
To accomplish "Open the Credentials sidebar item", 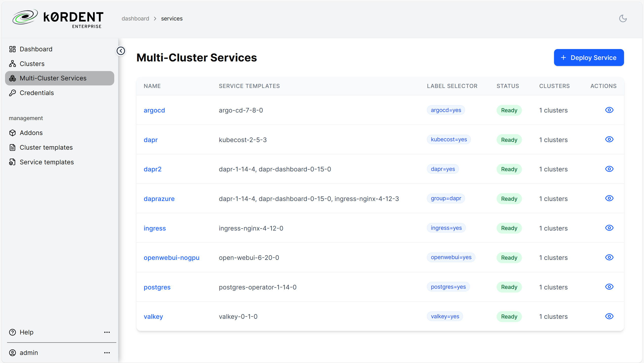I will coord(60,93).
